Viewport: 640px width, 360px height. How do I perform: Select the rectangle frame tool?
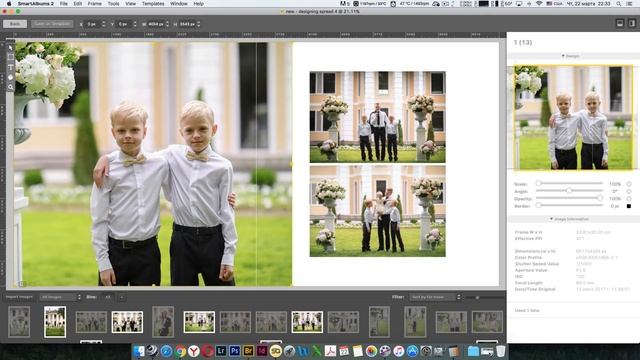[11, 58]
